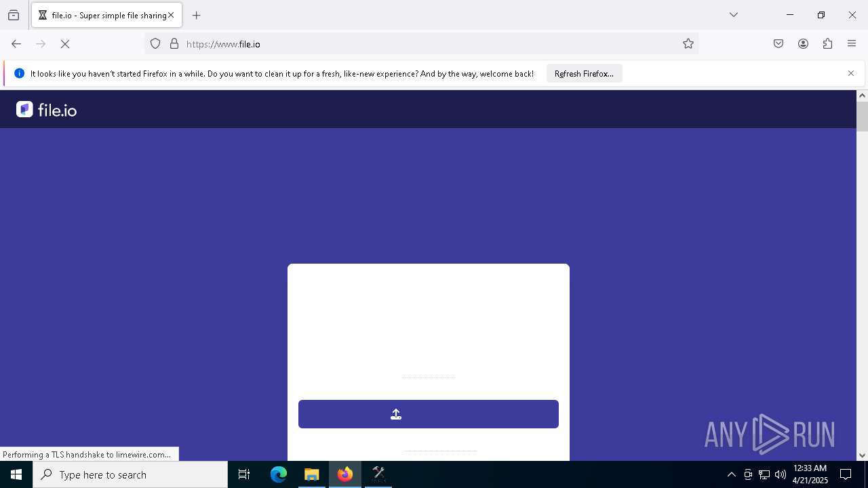Show hidden system tray icons
This screenshot has height=488, width=868.
click(731, 474)
